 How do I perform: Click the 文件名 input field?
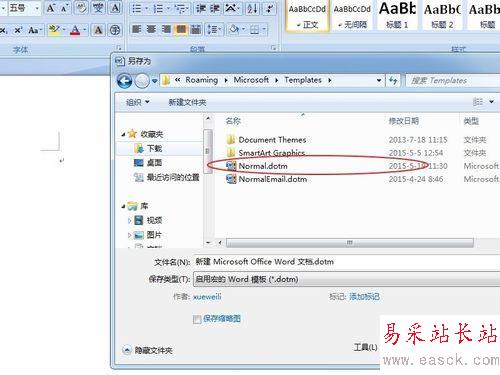pyautogui.click(x=347, y=262)
